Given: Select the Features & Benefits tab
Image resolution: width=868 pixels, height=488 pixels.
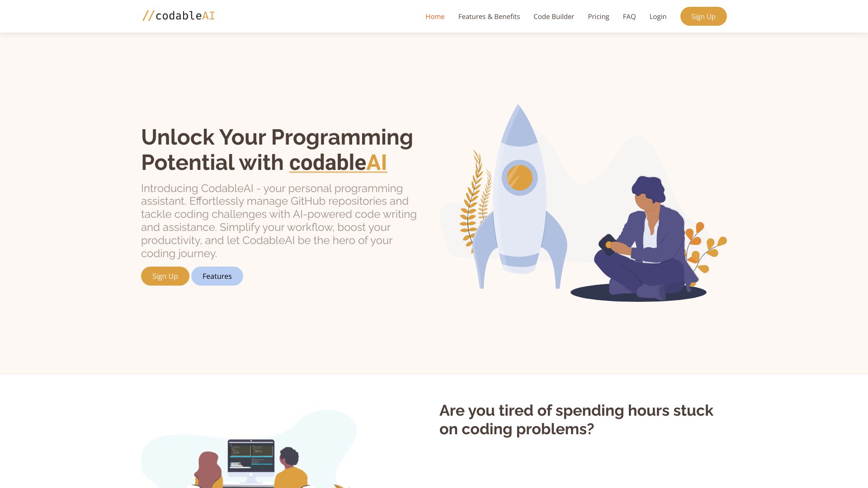Looking at the screenshot, I should pyautogui.click(x=489, y=16).
